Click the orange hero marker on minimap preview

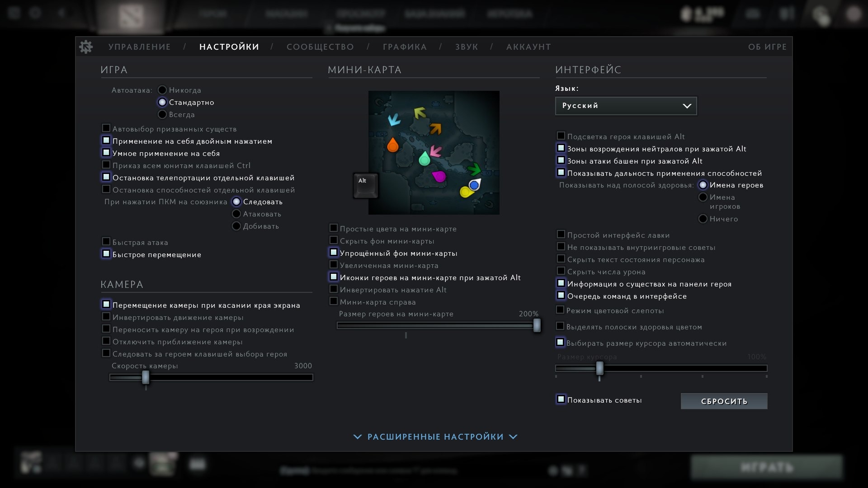(x=393, y=145)
